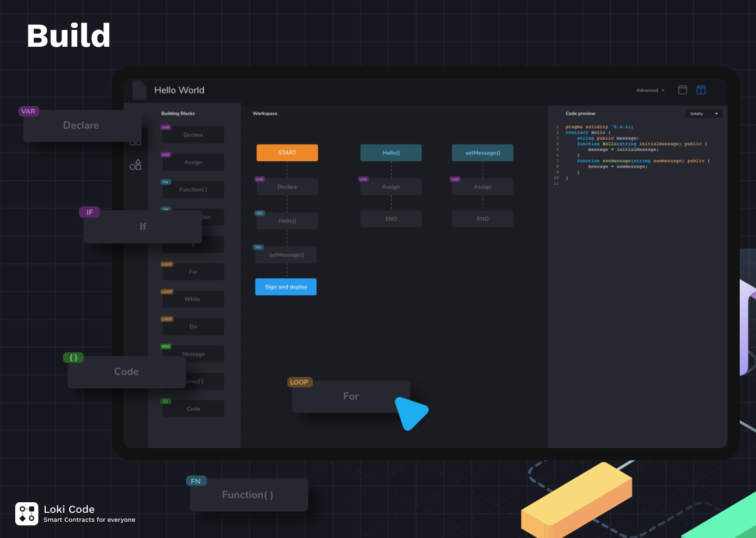The image size is (756, 538).
Task: Click code line 'message = newMessage;'
Action: pyautogui.click(x=618, y=167)
